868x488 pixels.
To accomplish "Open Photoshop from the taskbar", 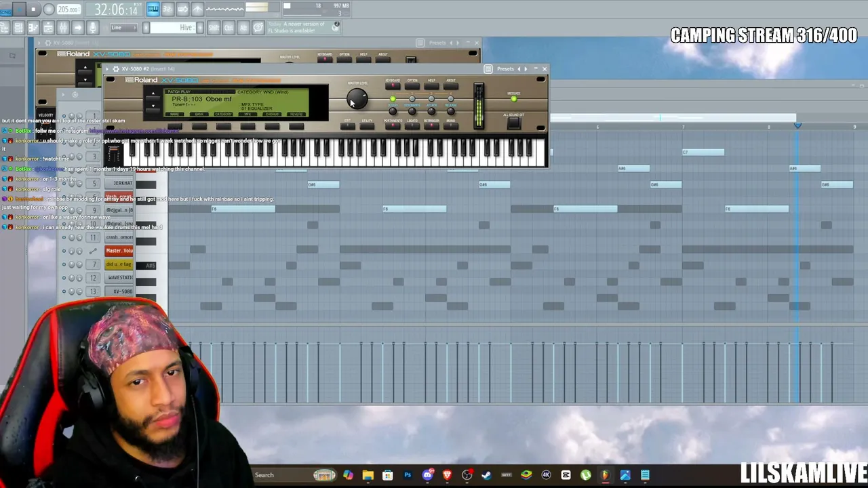I will (408, 475).
